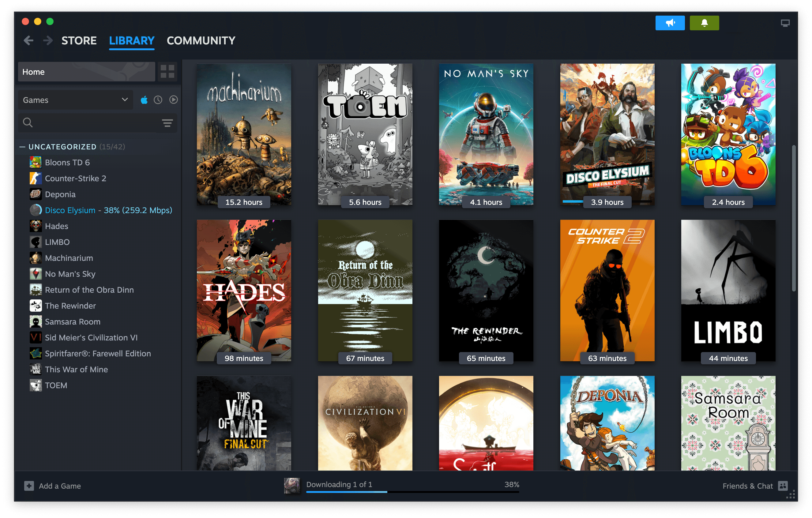Image resolution: width=812 pixels, height=518 pixels.
Task: Open the STORE tab
Action: (x=79, y=41)
